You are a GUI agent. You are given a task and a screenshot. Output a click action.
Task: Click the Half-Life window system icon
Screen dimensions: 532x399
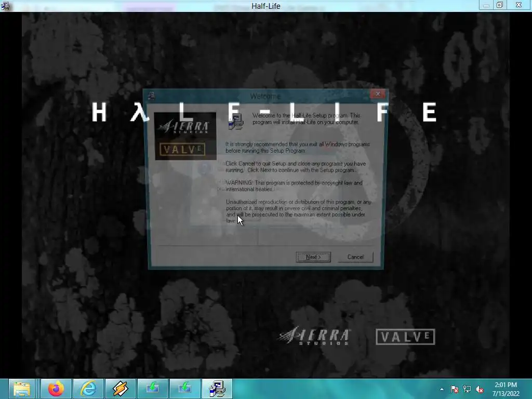(x=5, y=5)
